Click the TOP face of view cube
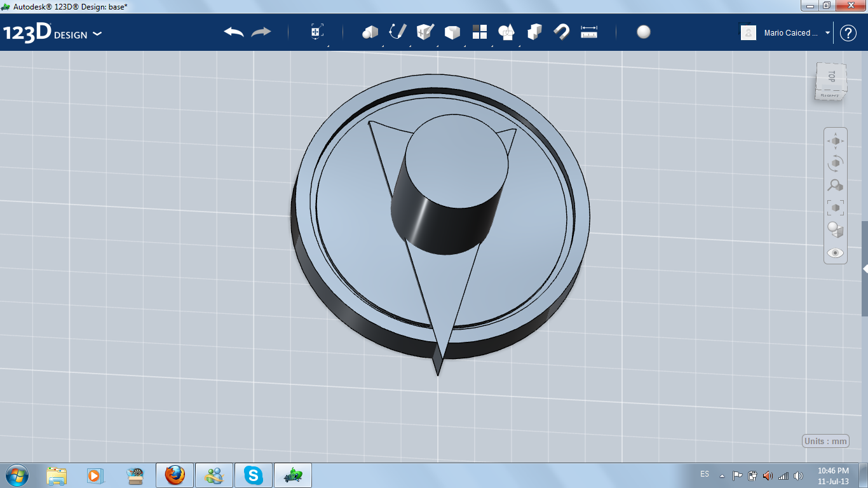 click(831, 77)
